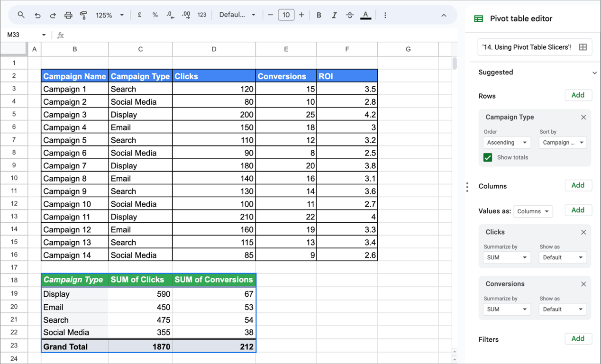Open Conversions Summarize by SUM dropdown
Image resolution: width=601 pixels, height=364 pixels.
coord(507,309)
